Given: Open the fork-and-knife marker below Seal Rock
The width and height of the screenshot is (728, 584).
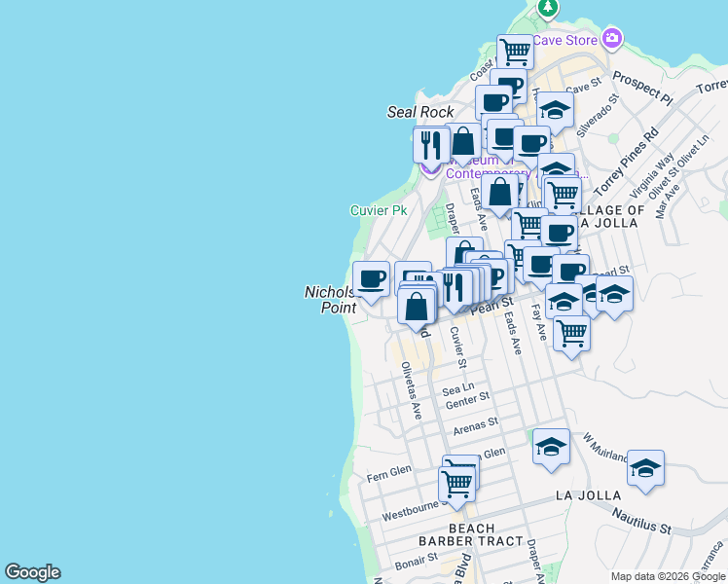Looking at the screenshot, I should (431, 148).
